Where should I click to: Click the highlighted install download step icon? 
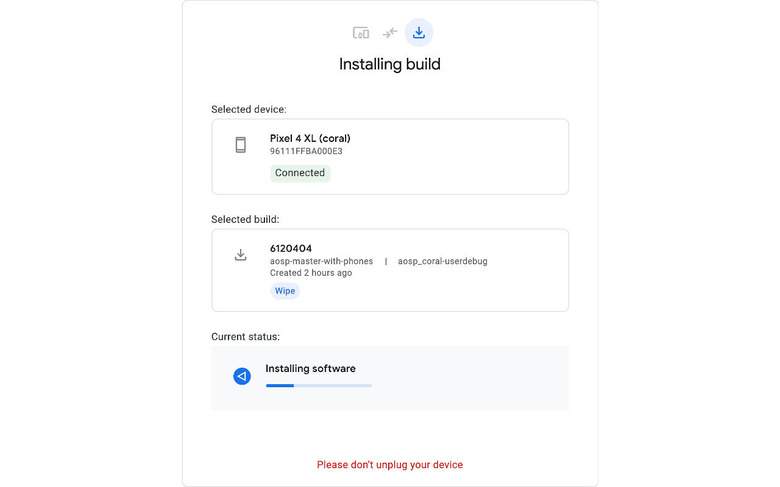tap(419, 33)
